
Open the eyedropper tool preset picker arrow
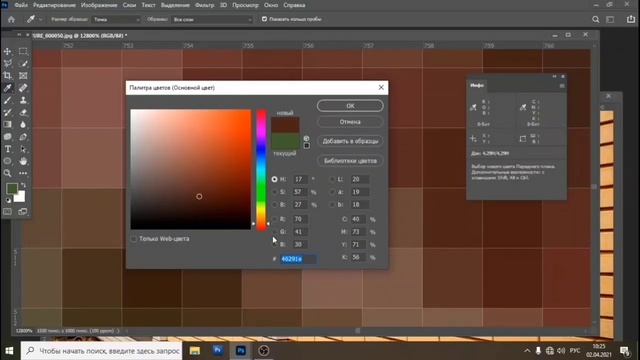40,19
